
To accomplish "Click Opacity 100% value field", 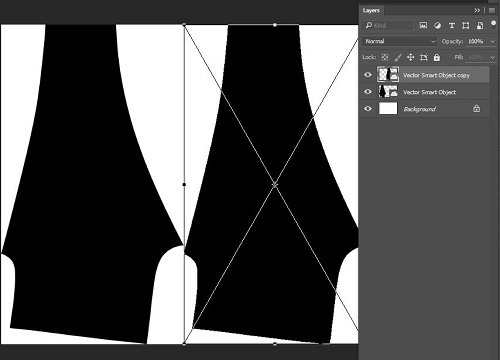I will (476, 41).
